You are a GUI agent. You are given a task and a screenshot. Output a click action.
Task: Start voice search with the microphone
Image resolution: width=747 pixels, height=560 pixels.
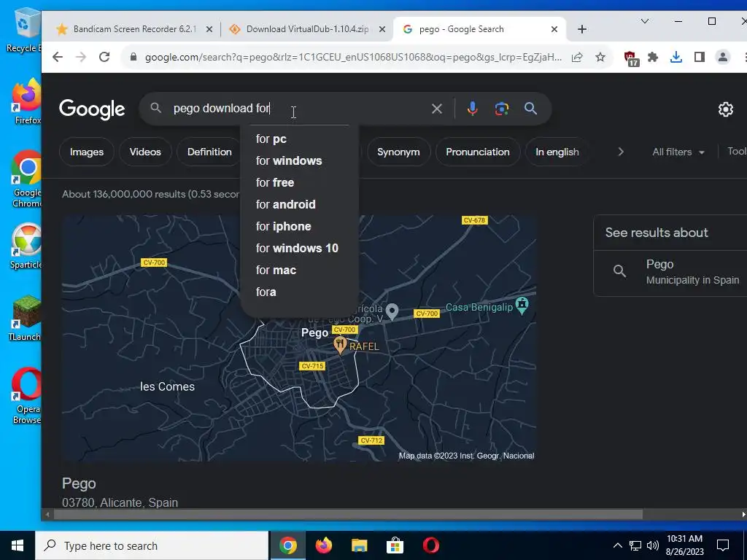click(x=472, y=109)
